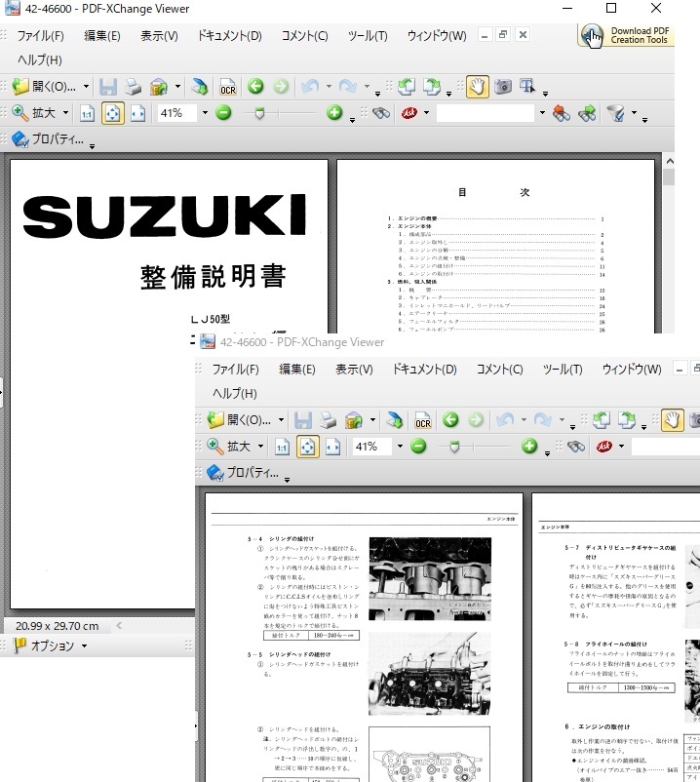Click Zoom Out minus in front window
Screen dimensions: 700x782
click(419, 447)
